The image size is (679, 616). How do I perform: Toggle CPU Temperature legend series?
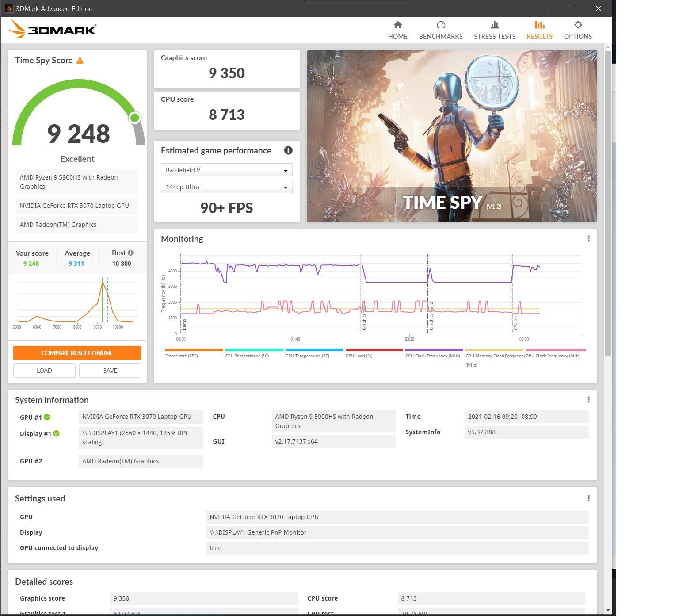(247, 356)
